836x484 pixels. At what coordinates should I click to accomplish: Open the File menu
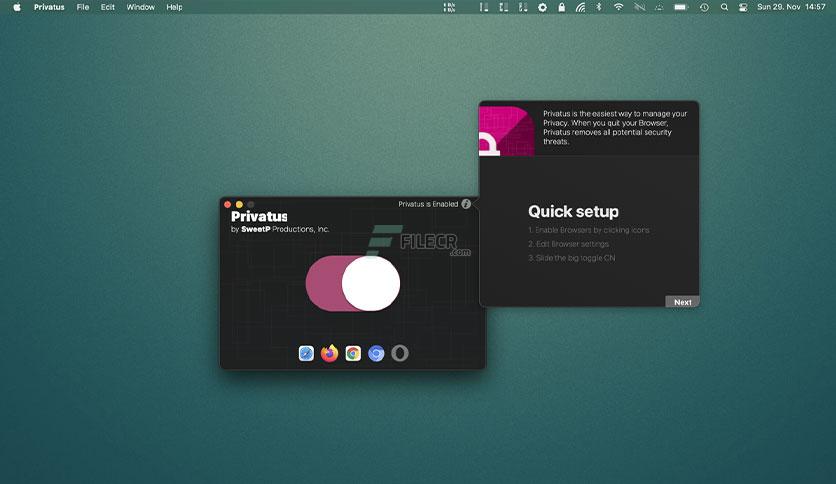tap(83, 7)
